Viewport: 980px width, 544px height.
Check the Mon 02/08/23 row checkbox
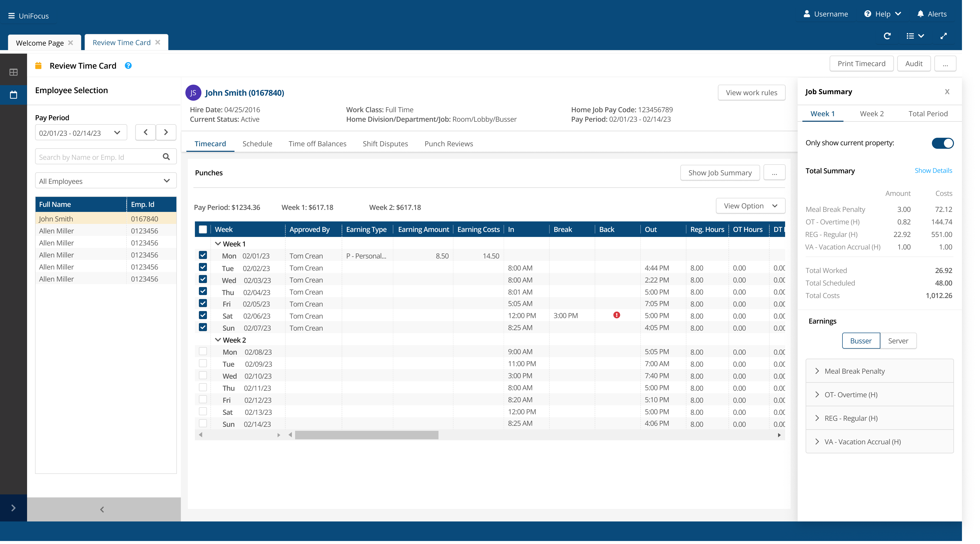pos(203,351)
